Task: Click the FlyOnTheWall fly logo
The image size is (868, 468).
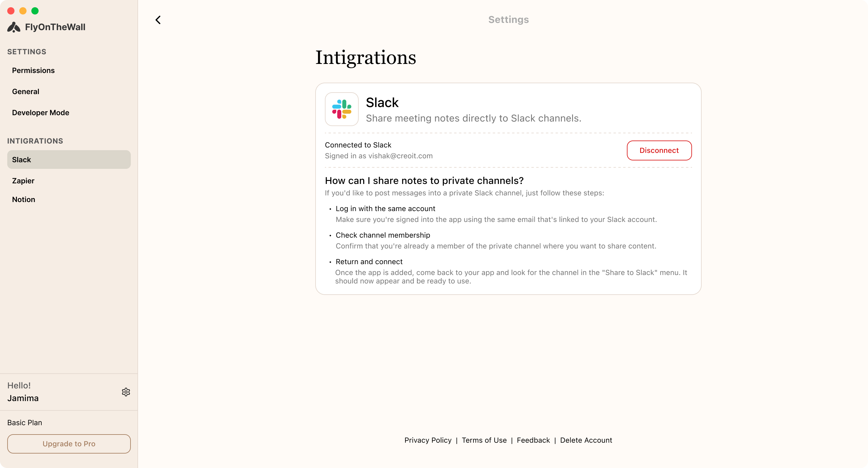Action: click(14, 27)
